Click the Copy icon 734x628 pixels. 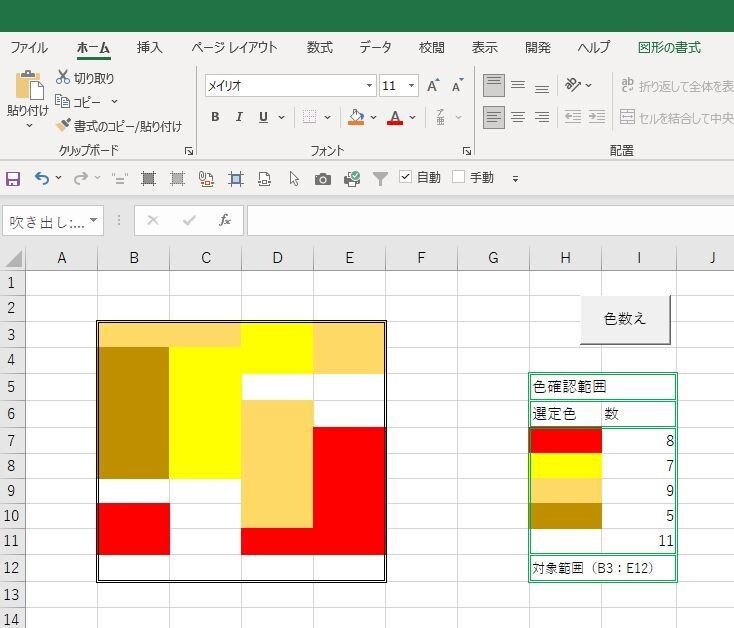pos(62,101)
